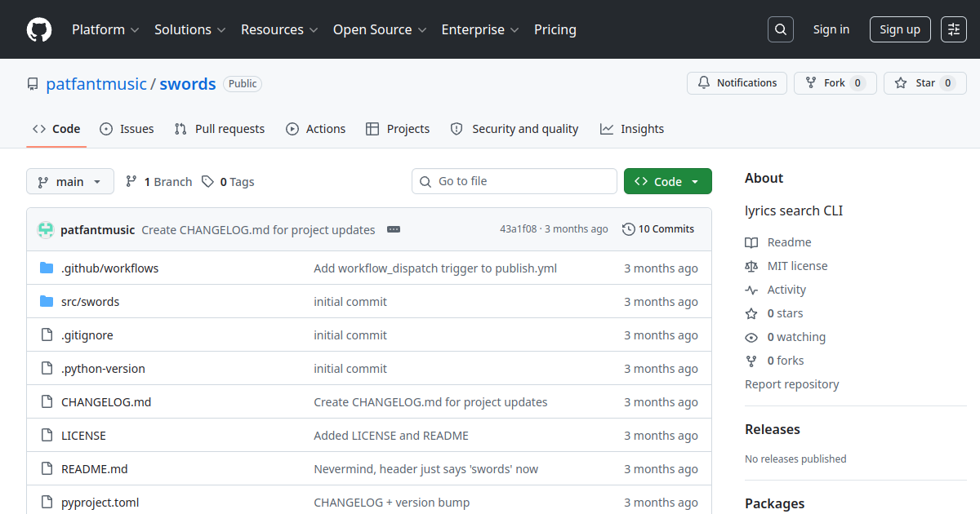Image resolution: width=980 pixels, height=514 pixels.
Task: Click the file icon beside CHANGELOG.md
Action: pyautogui.click(x=47, y=402)
